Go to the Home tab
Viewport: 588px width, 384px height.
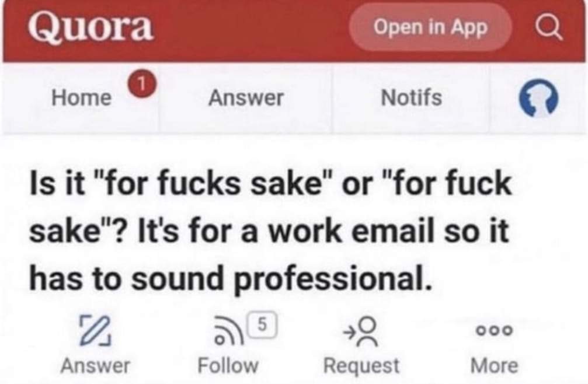point(81,98)
